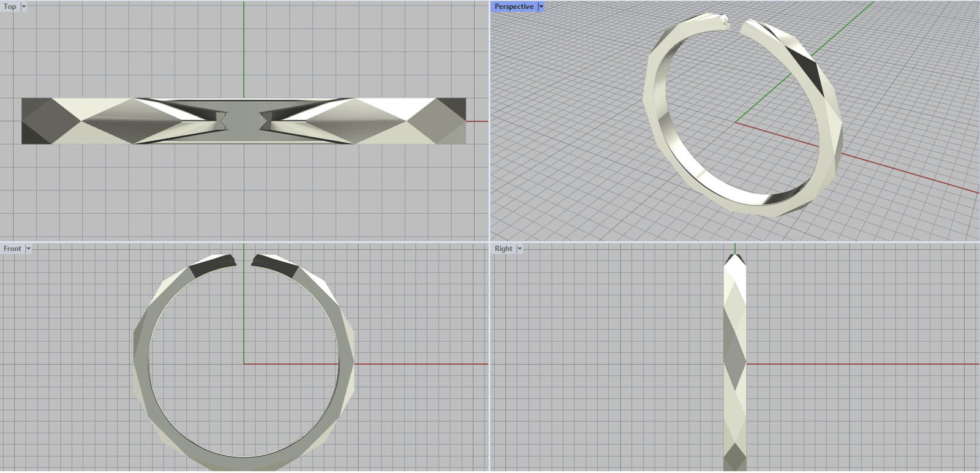
Task: Click the center notch of ring in Top viewport
Action: coord(244,121)
